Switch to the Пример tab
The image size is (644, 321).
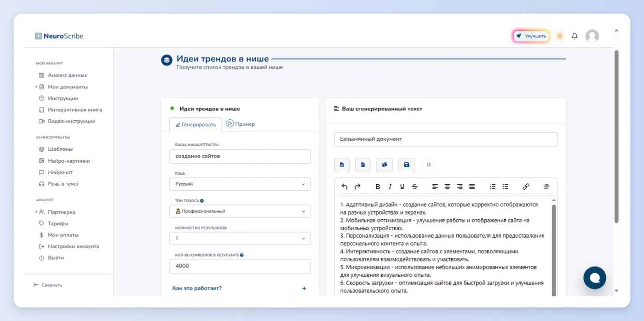tap(240, 124)
